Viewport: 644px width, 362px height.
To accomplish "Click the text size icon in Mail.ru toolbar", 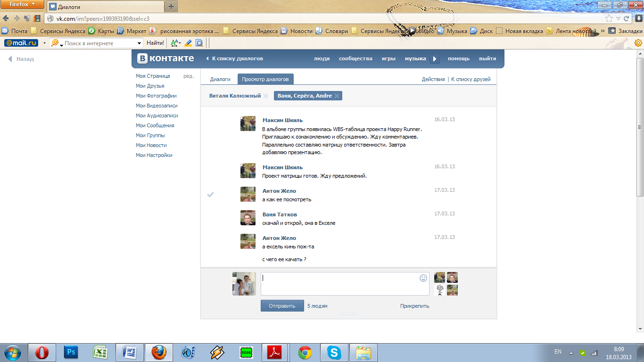I will tap(175, 43).
